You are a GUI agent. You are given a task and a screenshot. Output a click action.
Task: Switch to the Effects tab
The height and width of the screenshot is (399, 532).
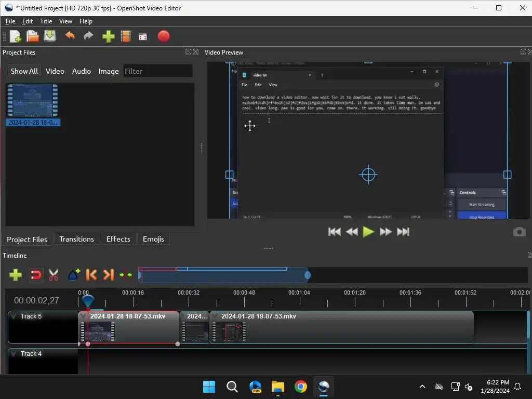[118, 239]
